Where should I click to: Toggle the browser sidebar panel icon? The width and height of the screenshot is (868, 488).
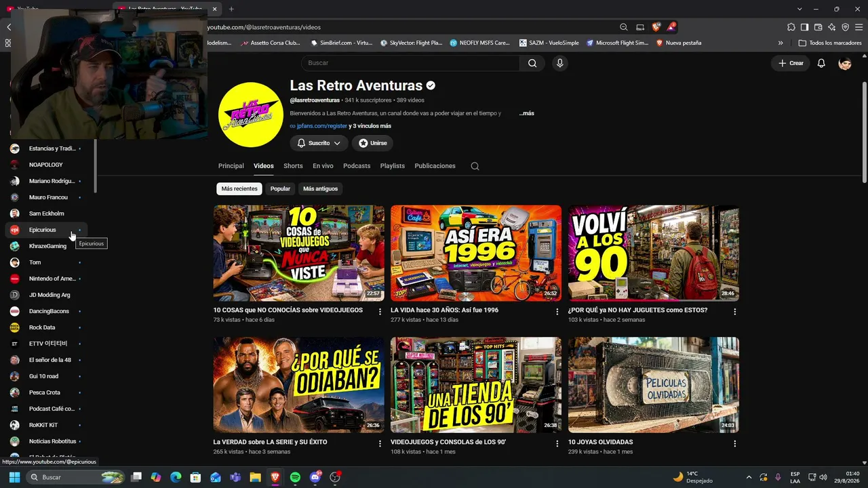(x=804, y=27)
